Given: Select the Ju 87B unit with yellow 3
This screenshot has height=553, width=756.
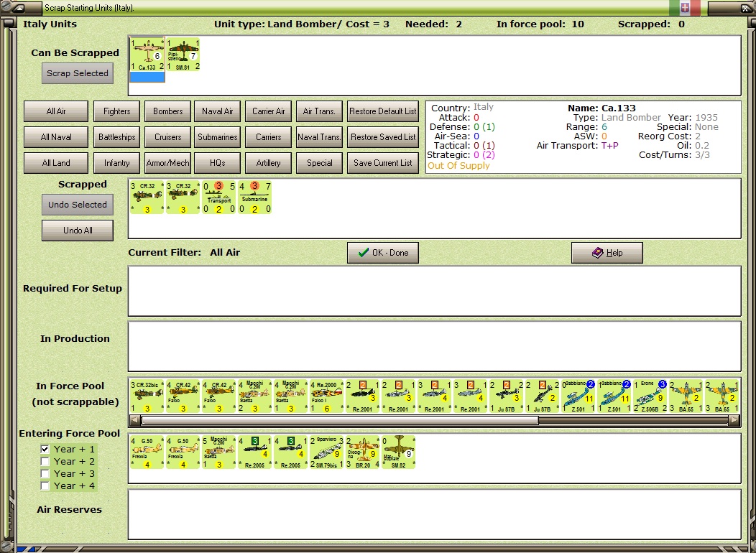Looking at the screenshot, I should 506,396.
